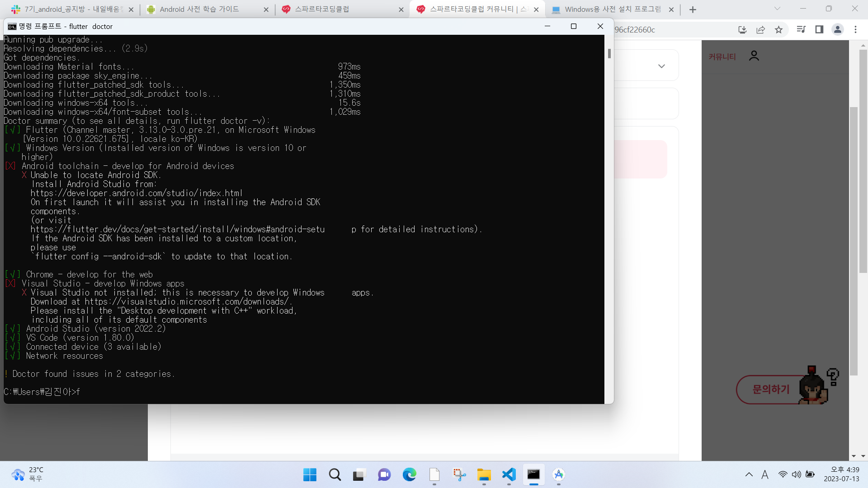Open Visual Studio Code from the taskbar

click(x=509, y=474)
